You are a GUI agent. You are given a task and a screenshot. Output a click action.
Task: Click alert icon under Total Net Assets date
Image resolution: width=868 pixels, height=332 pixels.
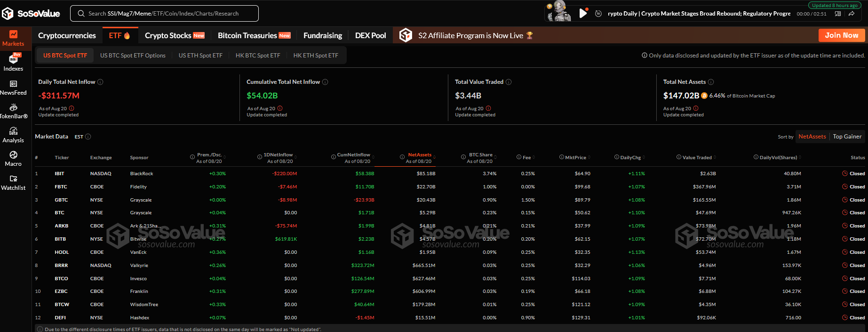coord(696,108)
